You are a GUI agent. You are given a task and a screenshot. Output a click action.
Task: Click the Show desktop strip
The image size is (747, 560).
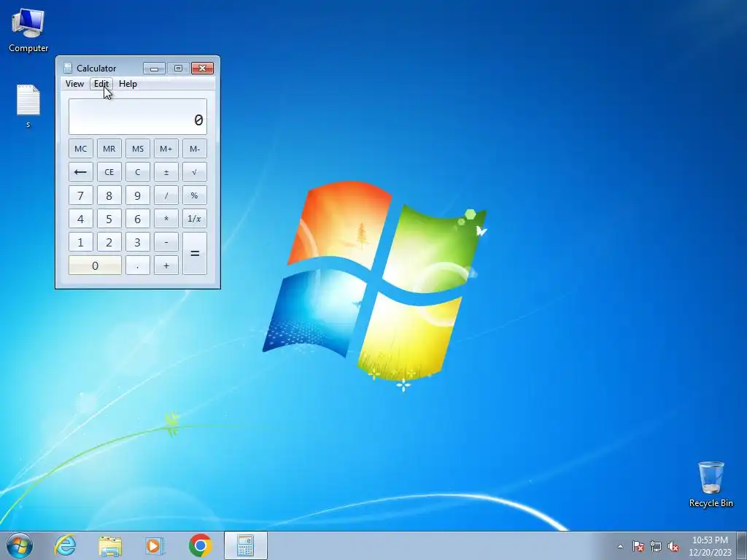[x=742, y=545]
